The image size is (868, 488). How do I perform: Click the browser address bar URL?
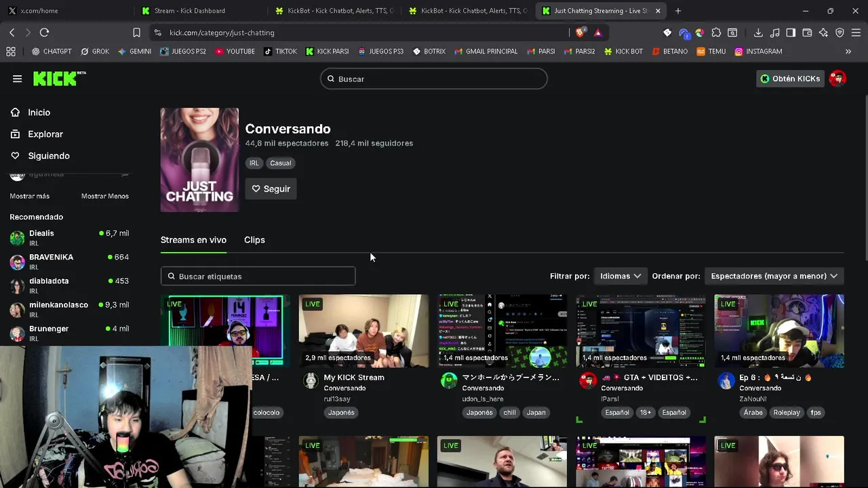pyautogui.click(x=222, y=33)
